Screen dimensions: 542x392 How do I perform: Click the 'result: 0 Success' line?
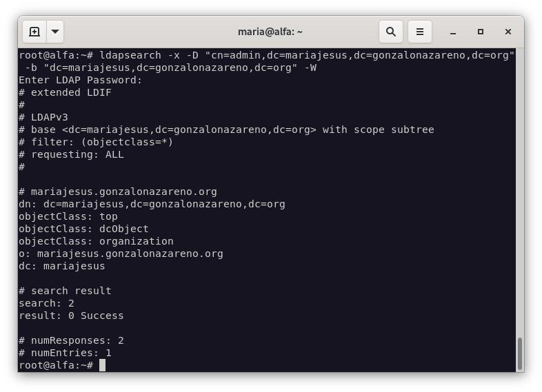coord(71,316)
